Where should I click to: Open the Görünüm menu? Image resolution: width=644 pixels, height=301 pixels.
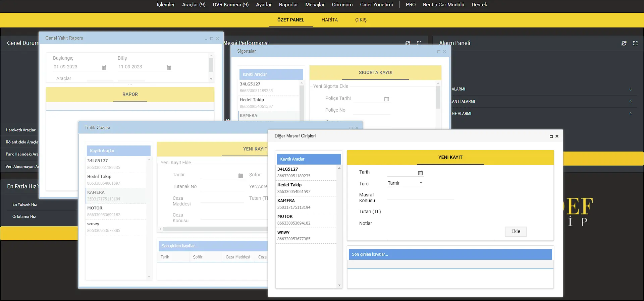click(342, 5)
